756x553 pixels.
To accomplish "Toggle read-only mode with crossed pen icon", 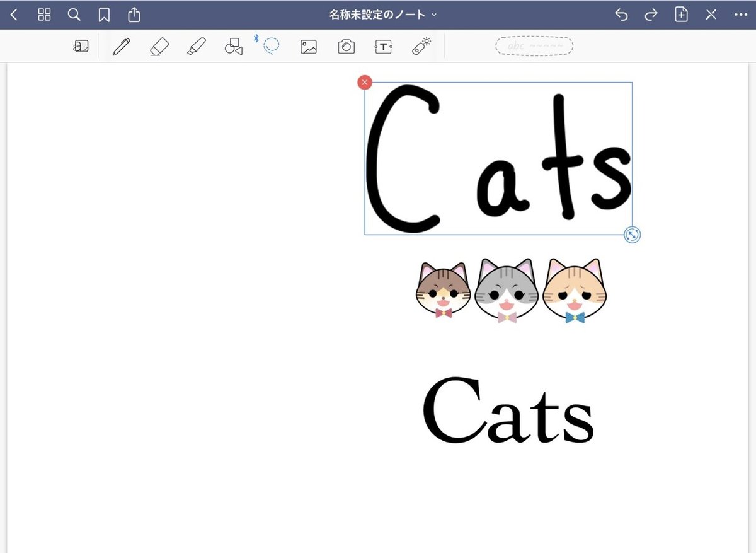I will tap(711, 15).
